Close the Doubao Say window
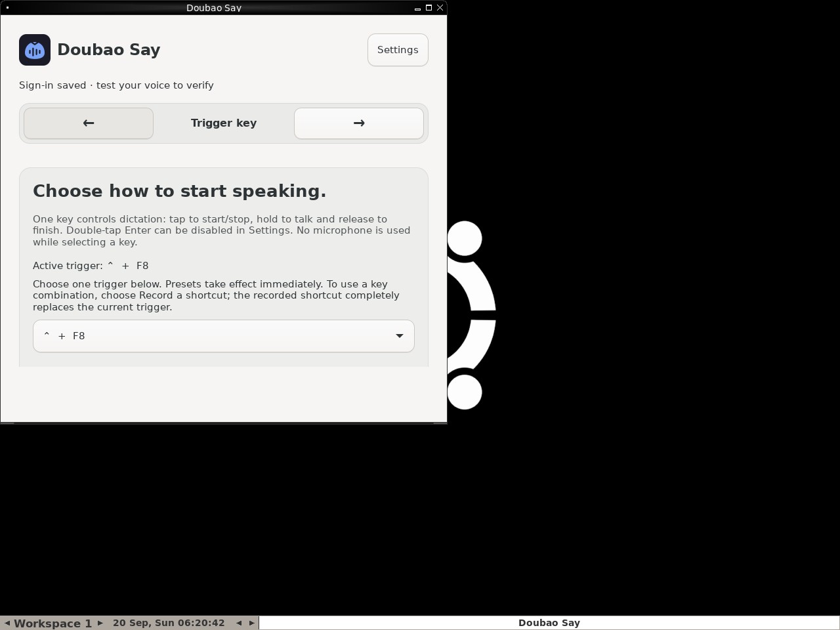The image size is (840, 630). (440, 8)
